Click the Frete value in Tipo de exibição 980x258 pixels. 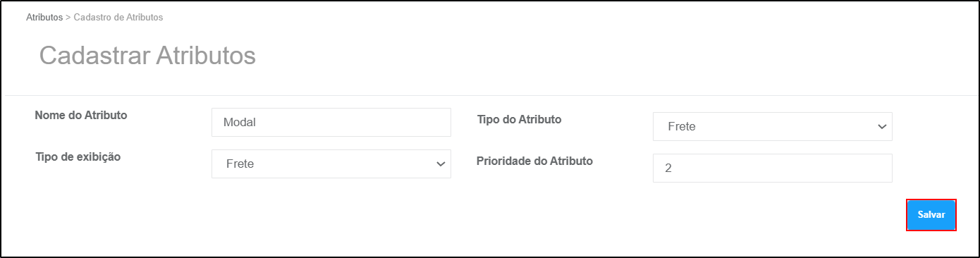(240, 164)
